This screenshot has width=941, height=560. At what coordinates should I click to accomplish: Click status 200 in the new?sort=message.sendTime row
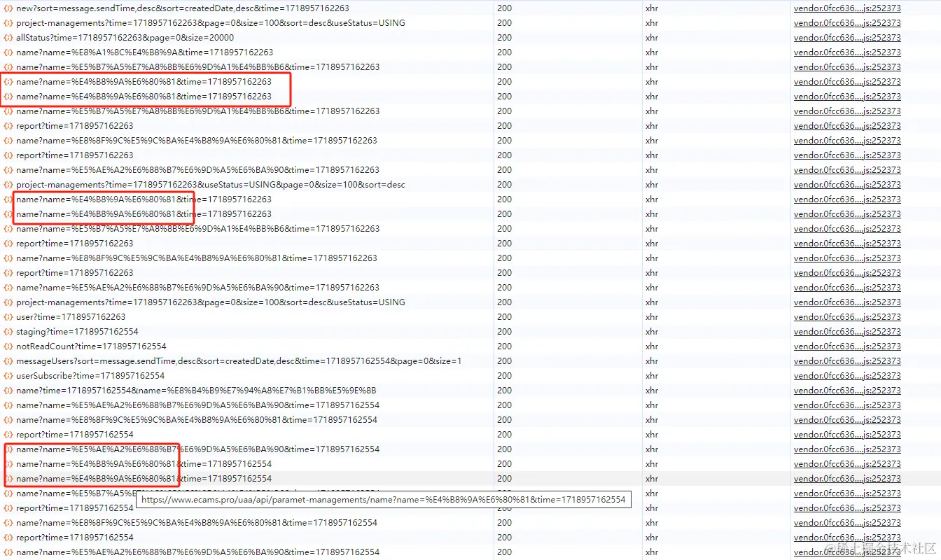click(504, 8)
